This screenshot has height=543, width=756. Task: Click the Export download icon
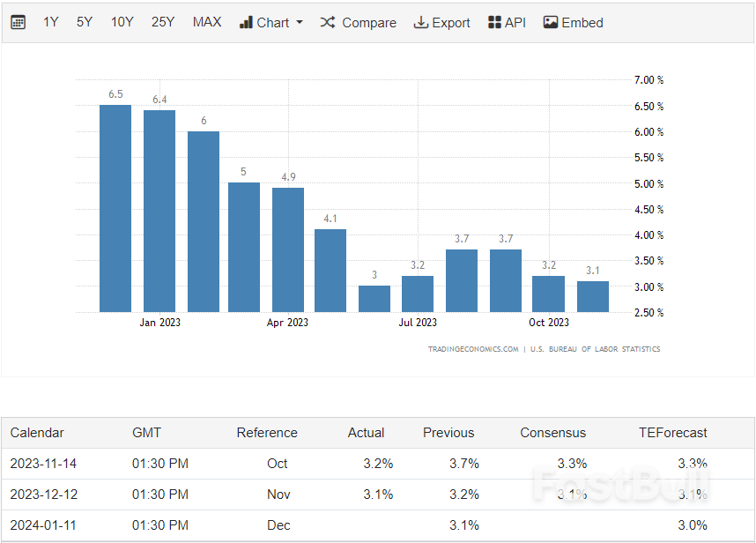click(x=420, y=22)
